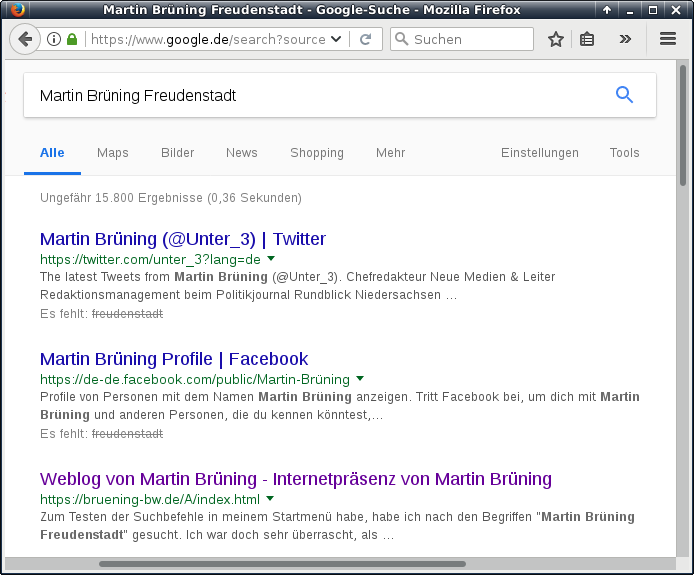Reload the current page
694x575 pixels.
pos(366,39)
